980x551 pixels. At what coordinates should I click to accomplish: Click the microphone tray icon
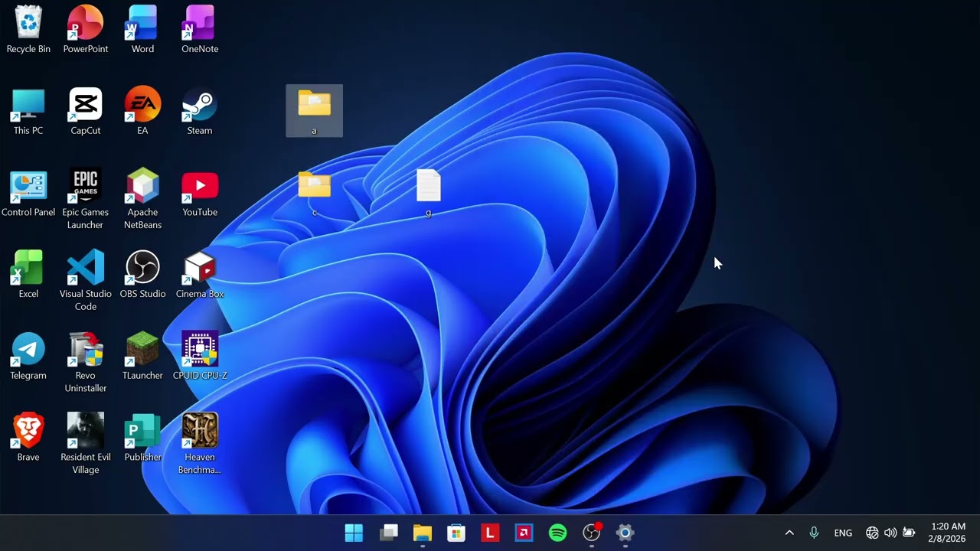click(x=814, y=533)
